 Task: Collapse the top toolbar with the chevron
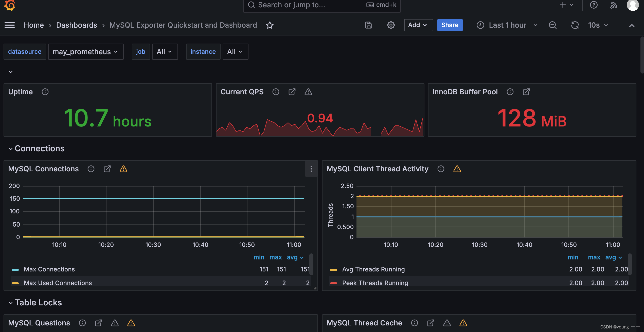point(632,25)
